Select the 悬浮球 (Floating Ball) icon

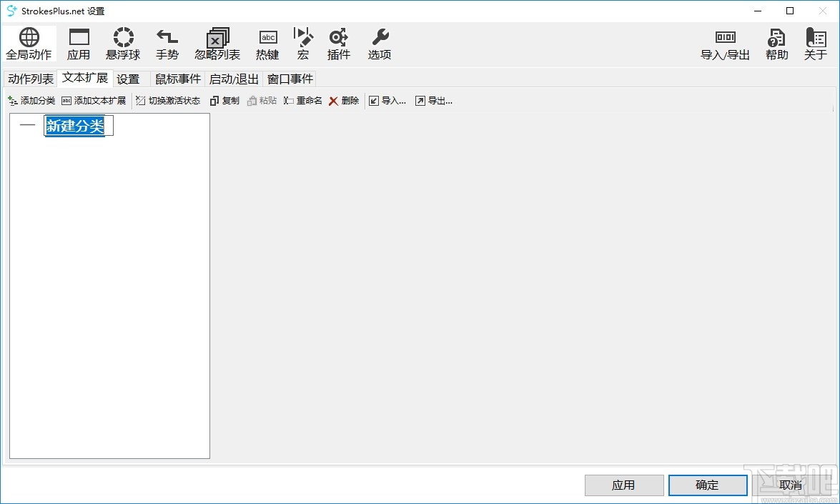click(x=123, y=43)
